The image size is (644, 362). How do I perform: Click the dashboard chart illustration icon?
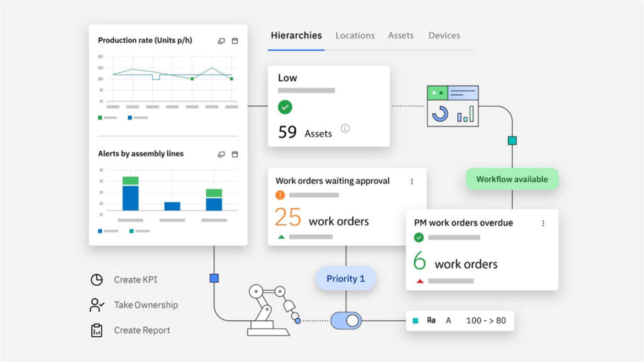[x=452, y=106]
